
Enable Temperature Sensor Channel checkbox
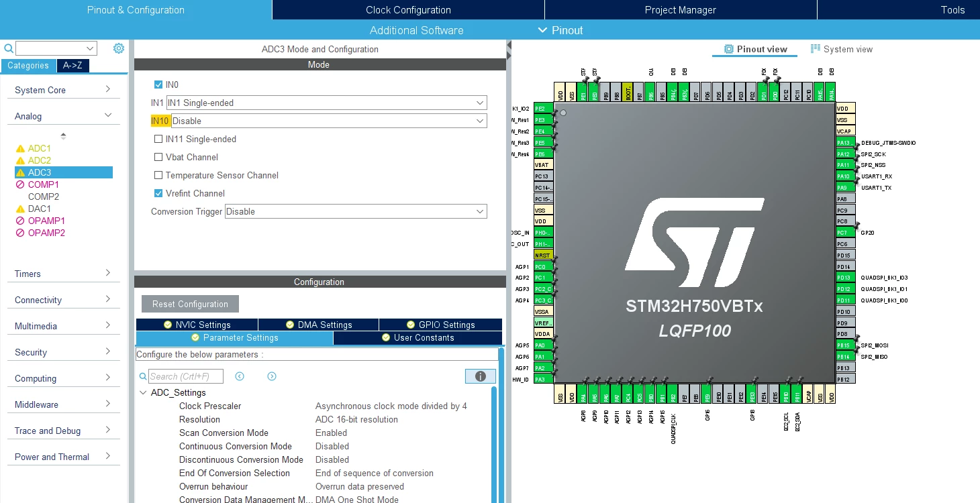158,175
